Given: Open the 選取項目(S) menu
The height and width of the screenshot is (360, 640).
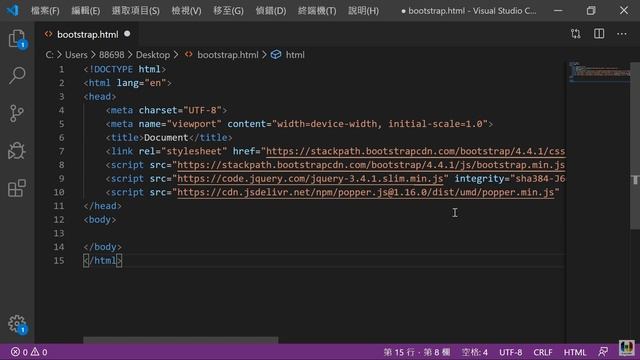Looking at the screenshot, I should click(x=136, y=11).
